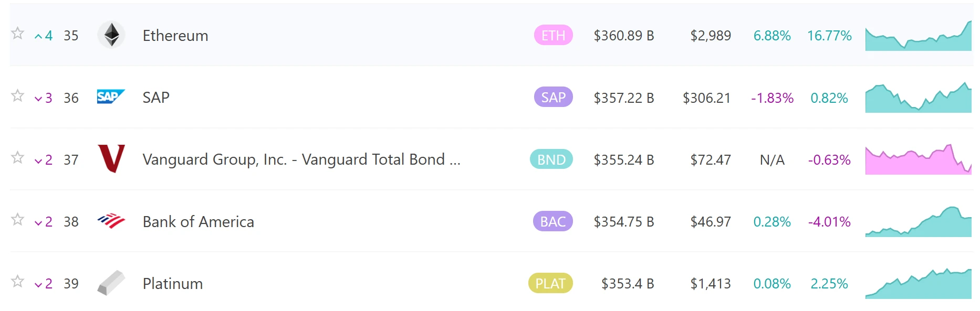The image size is (980, 311).
Task: Open Vanguard's pink price sparkline chart
Action: (x=918, y=160)
